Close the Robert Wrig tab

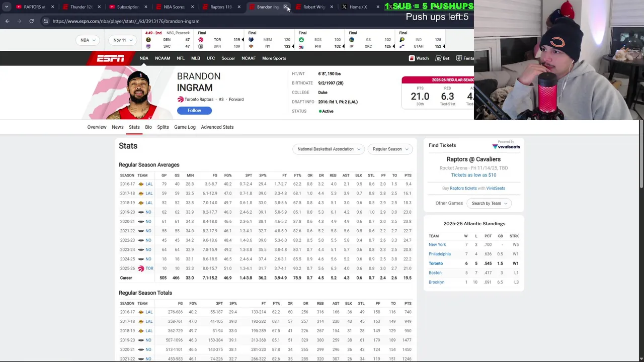pyautogui.click(x=332, y=7)
